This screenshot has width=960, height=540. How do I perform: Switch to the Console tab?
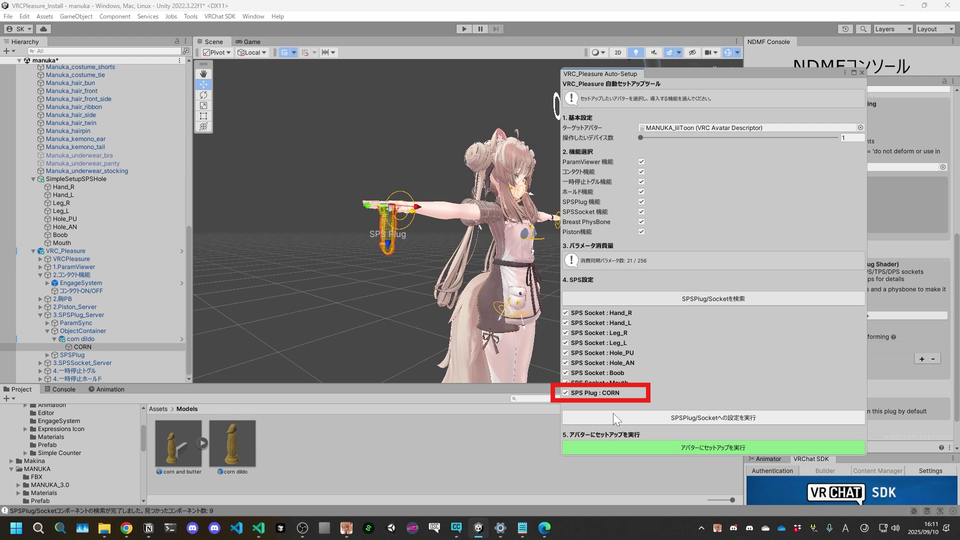pyautogui.click(x=60, y=389)
